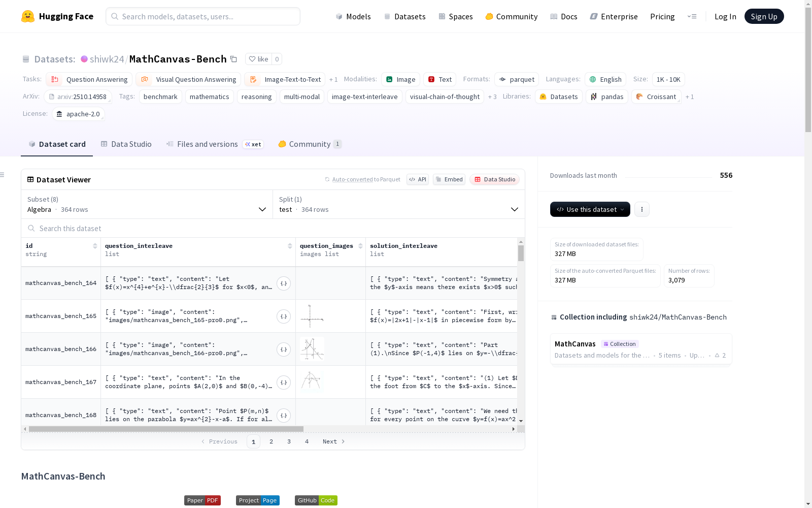The width and height of the screenshot is (812, 508).
Task: Toggle the left sidebar table of contents icon
Action: (x=3, y=175)
